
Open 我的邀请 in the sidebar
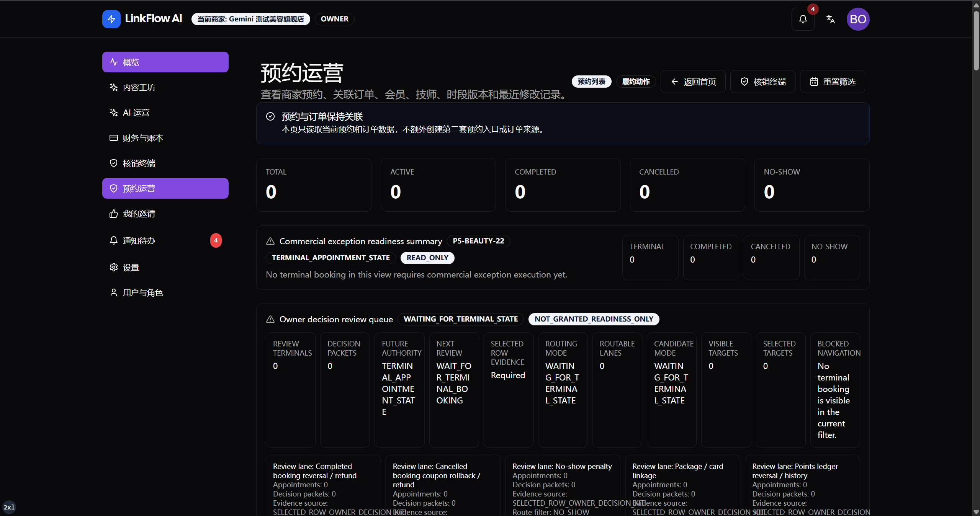(x=165, y=214)
